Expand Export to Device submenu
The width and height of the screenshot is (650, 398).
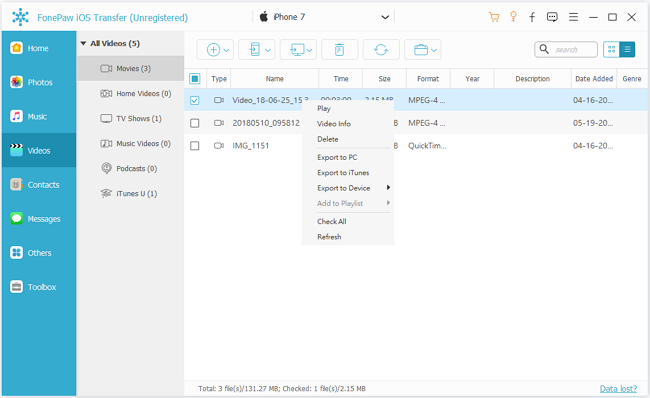(348, 188)
